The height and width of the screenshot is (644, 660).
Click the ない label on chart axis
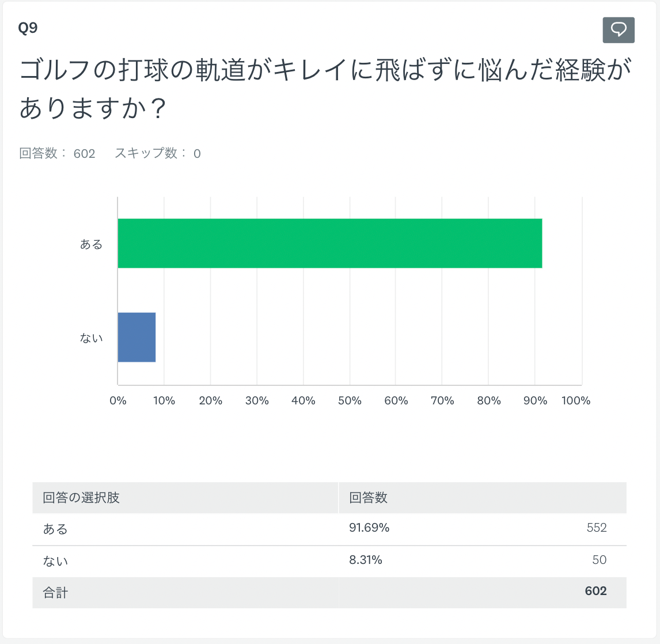click(91, 338)
